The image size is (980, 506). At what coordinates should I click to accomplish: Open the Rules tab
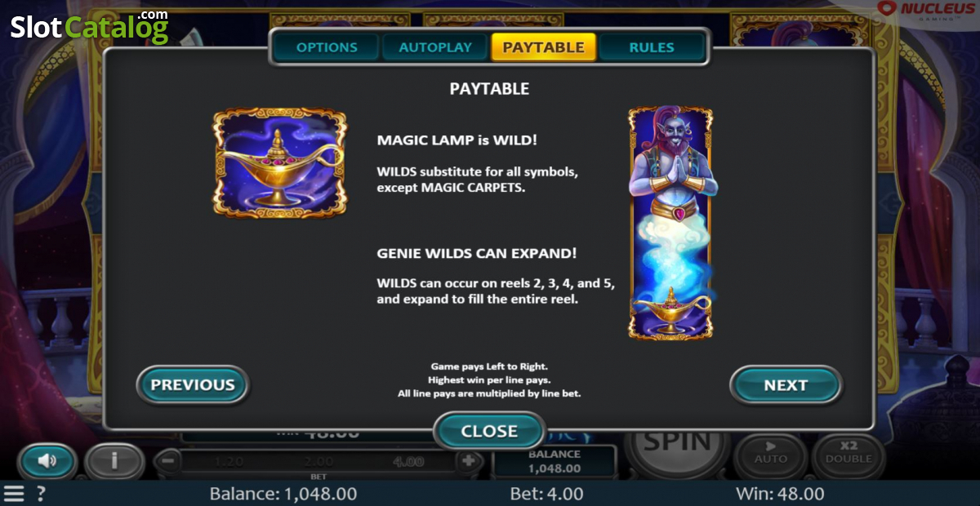pyautogui.click(x=652, y=47)
